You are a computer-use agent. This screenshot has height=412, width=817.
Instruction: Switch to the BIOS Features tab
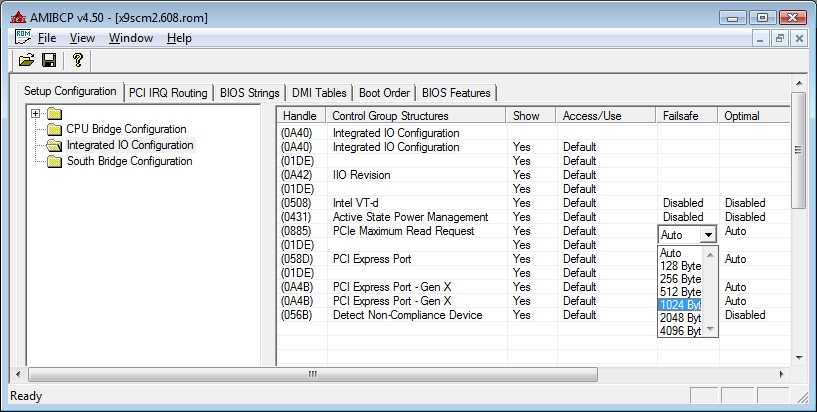coord(456,93)
